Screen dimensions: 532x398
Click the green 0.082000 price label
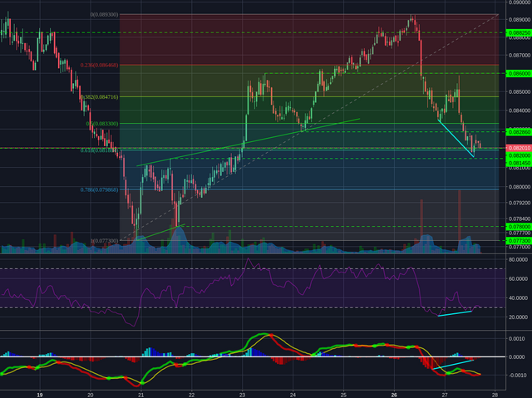[x=519, y=155]
